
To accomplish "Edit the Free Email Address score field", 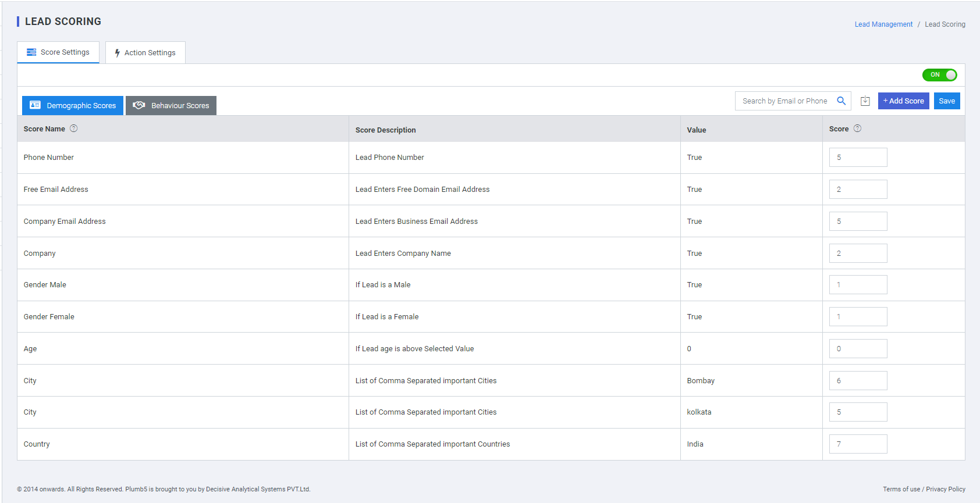I will coord(858,190).
